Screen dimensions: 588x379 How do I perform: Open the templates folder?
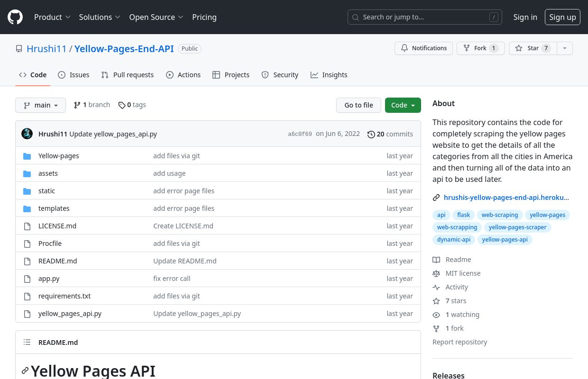54,208
